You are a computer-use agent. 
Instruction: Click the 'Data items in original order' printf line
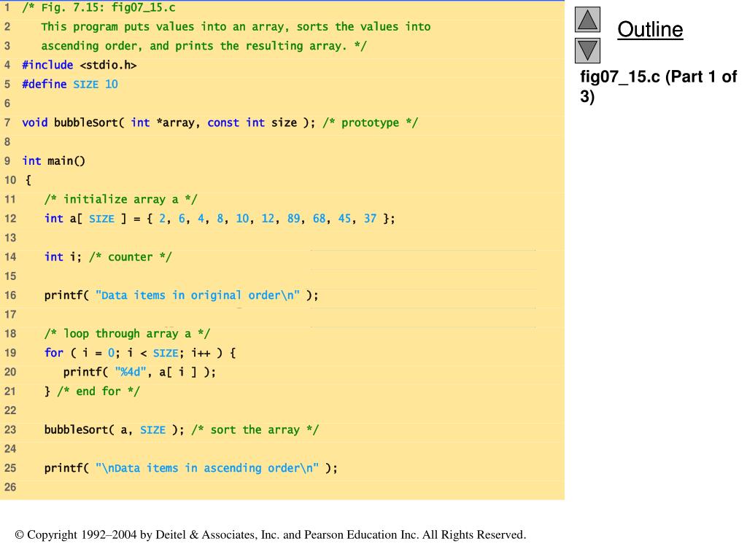click(x=181, y=295)
